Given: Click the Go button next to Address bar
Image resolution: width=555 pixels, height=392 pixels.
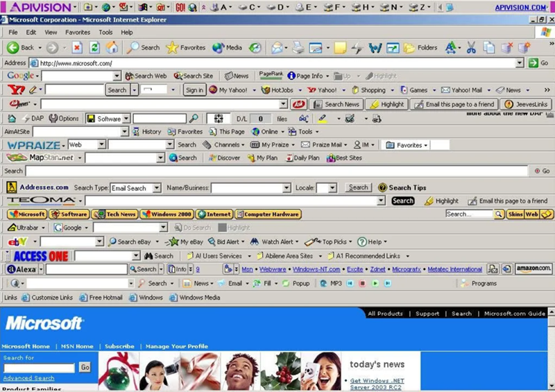Looking at the screenshot, I should [x=539, y=63].
